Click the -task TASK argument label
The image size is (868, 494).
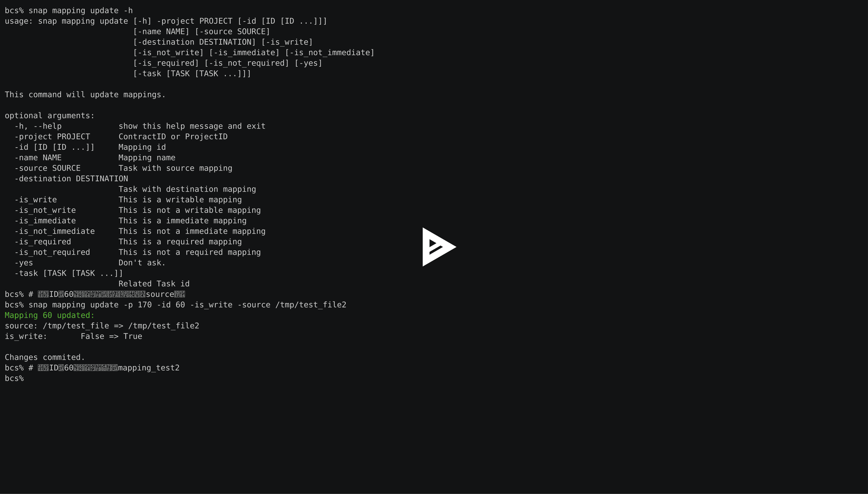click(x=67, y=274)
